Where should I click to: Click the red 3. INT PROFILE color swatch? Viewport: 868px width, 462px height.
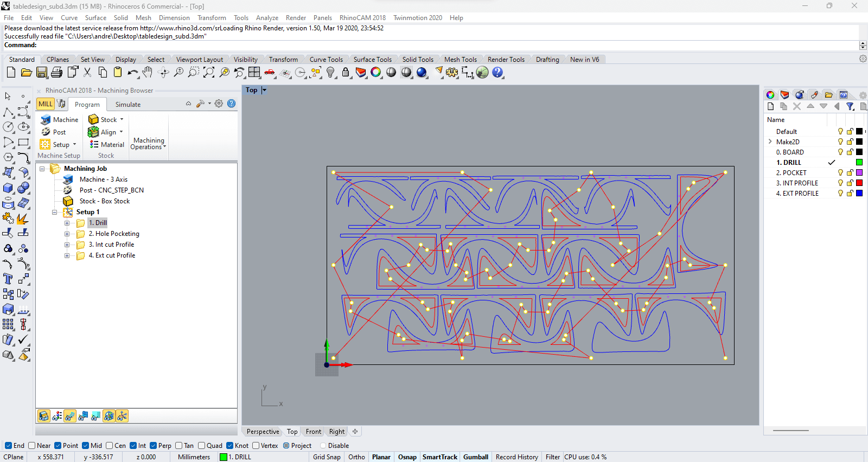coord(859,183)
